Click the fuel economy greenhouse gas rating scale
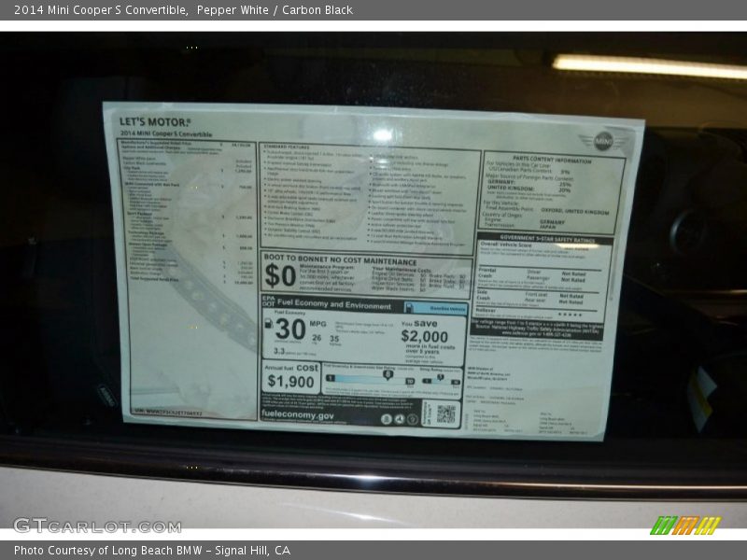Viewport: 747px width, 560px height. coord(370,379)
